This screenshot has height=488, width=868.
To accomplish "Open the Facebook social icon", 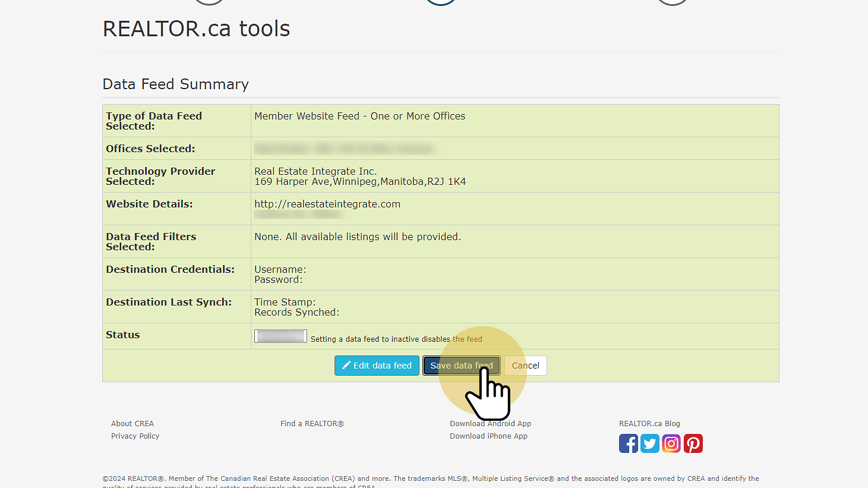I will tap(629, 443).
